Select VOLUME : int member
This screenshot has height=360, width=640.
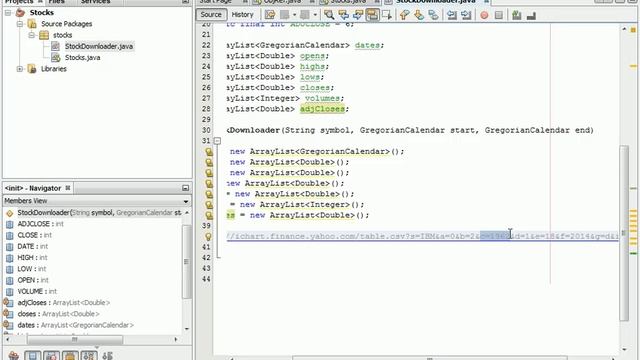(x=37, y=291)
